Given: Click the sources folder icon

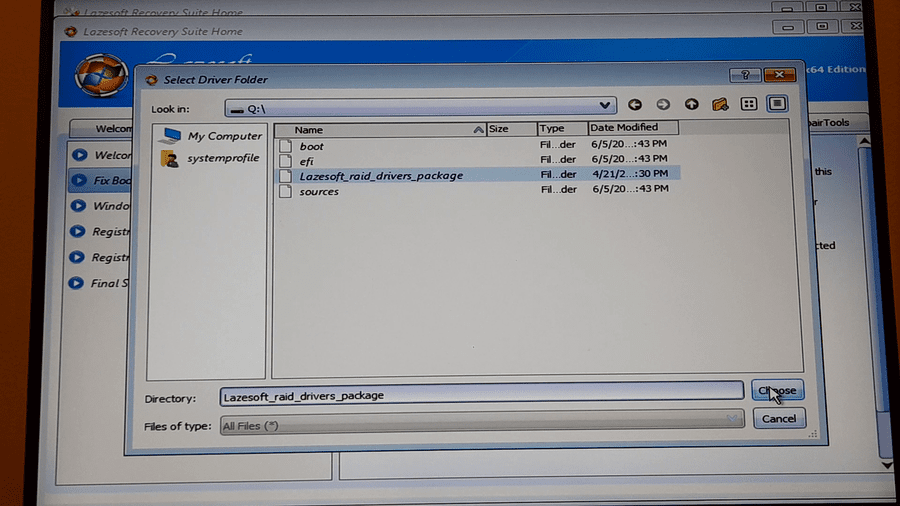Looking at the screenshot, I should pyautogui.click(x=285, y=191).
